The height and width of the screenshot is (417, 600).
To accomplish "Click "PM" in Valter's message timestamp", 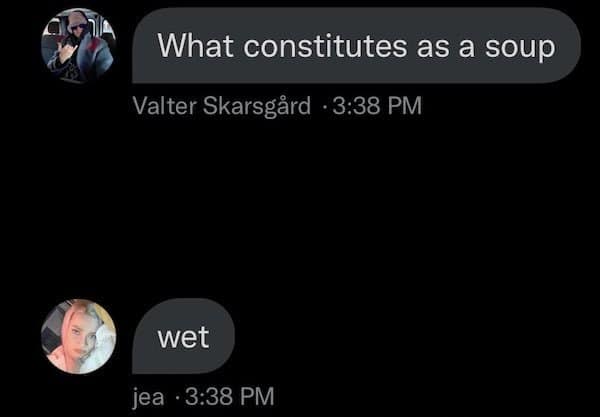I will pos(405,106).
